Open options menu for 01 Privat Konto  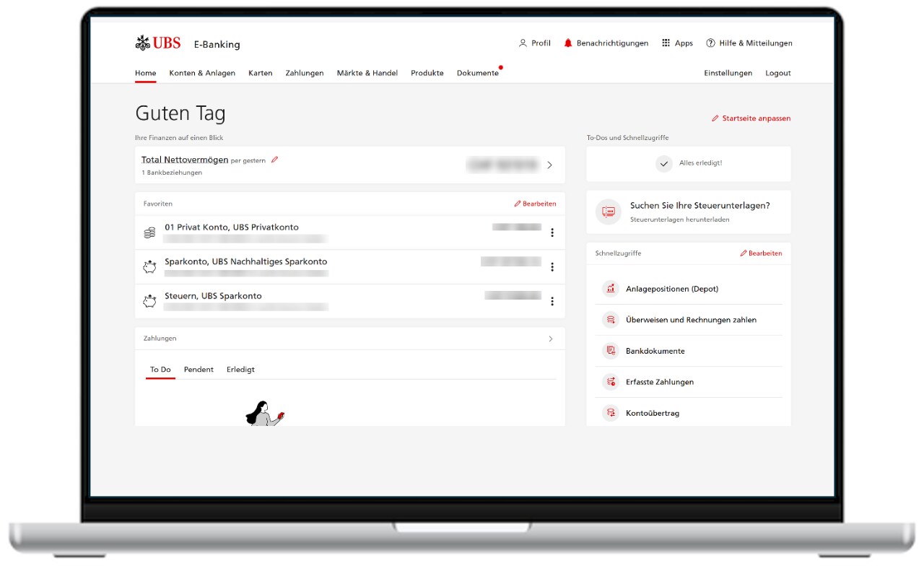click(552, 232)
